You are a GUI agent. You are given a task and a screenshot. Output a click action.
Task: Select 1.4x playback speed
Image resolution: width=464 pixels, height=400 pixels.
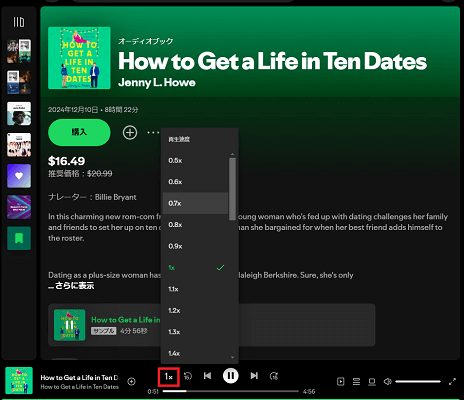tap(195, 353)
